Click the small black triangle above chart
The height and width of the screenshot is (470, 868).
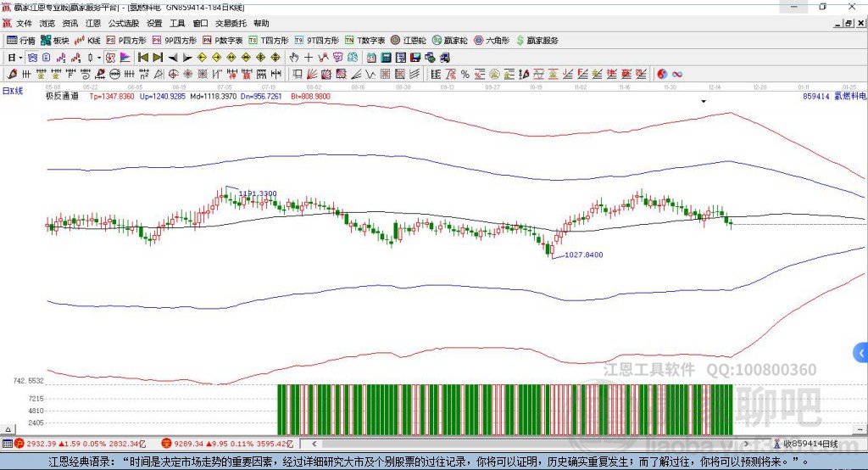point(703,101)
